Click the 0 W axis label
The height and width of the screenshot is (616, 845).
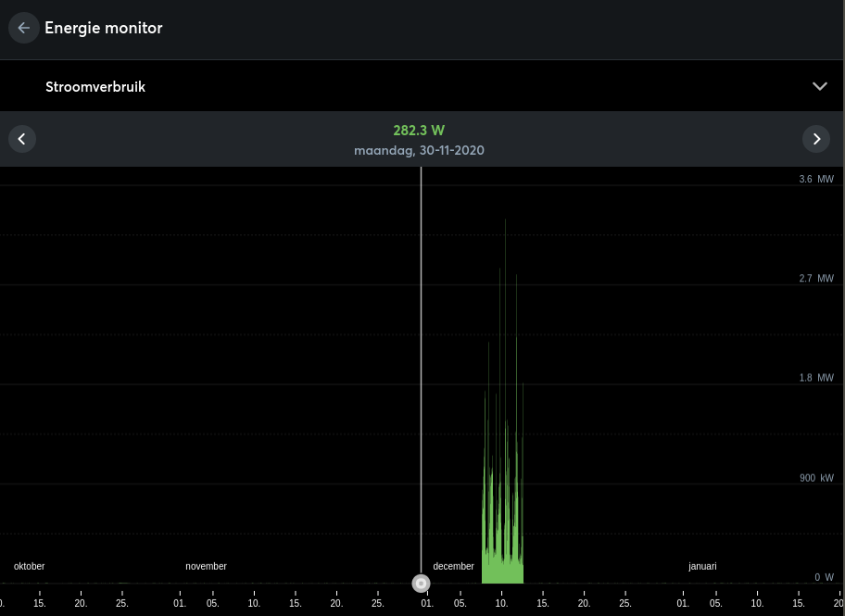point(824,577)
